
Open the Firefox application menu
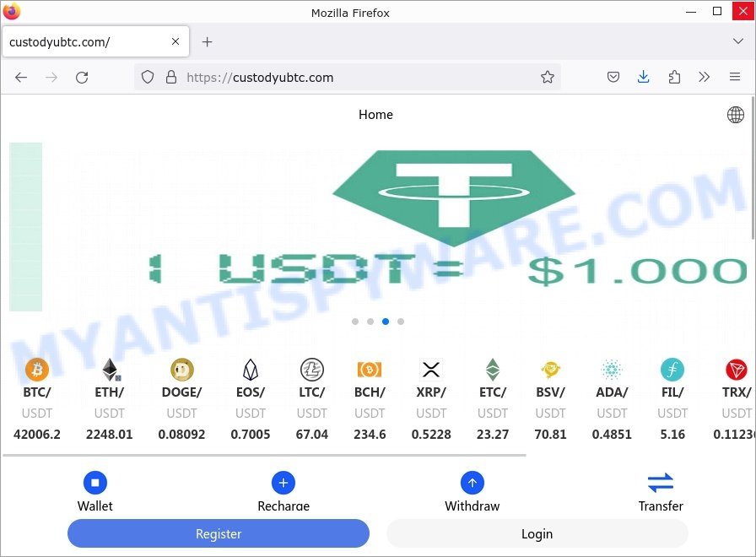coord(735,77)
